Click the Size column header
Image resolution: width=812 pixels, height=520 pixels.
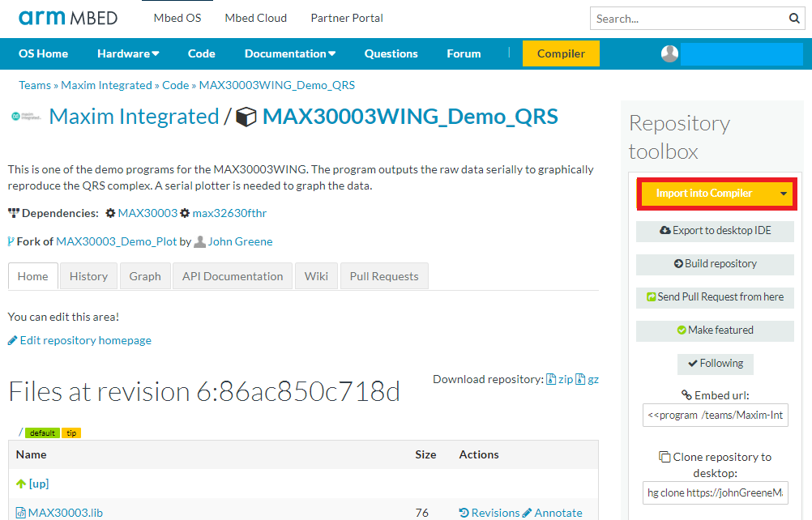425,455
